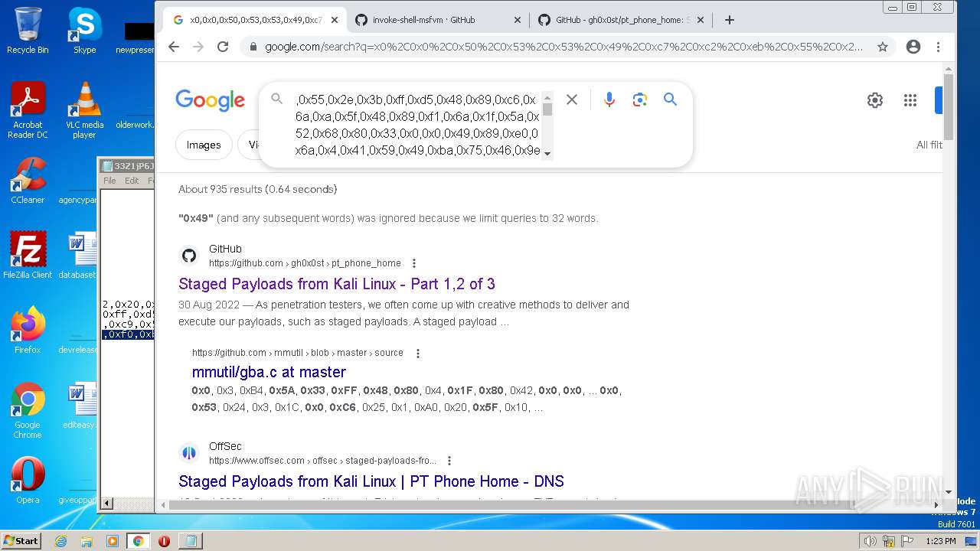Screen dimensions: 980x551
Task: Open Google quick settings gear
Action: tap(875, 100)
